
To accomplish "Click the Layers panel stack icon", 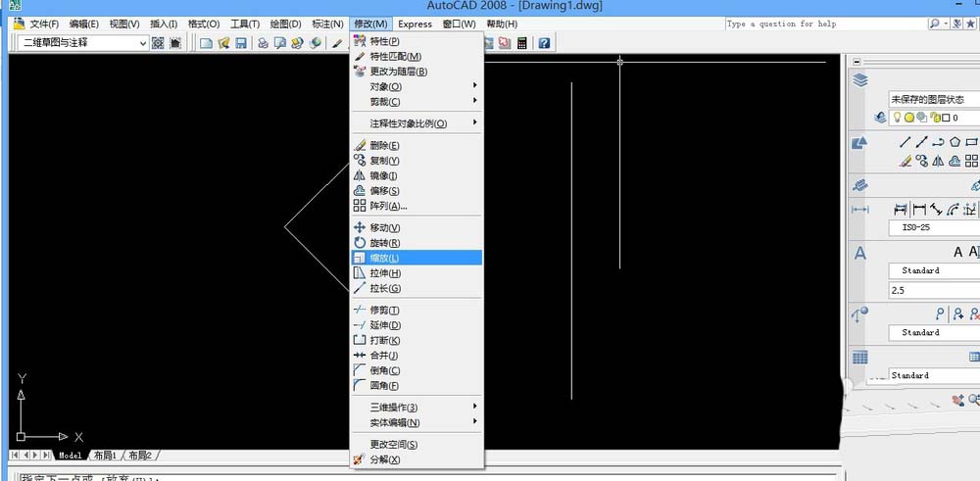I will coord(860,80).
